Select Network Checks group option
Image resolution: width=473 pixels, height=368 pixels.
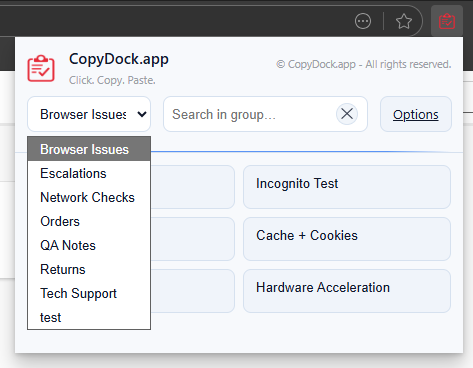click(x=89, y=197)
